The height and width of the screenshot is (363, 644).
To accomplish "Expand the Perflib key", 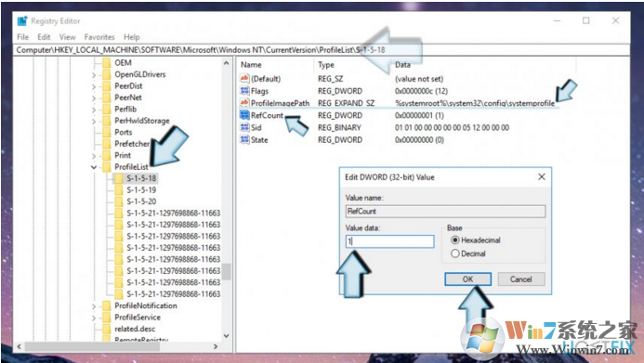I will tap(94, 110).
